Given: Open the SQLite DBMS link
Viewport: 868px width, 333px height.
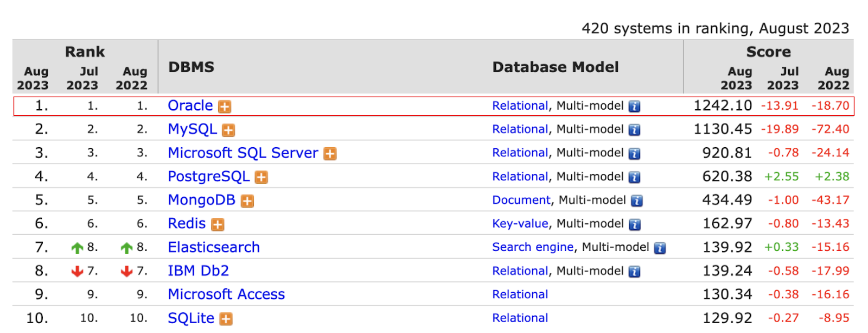Looking at the screenshot, I should click(x=191, y=318).
